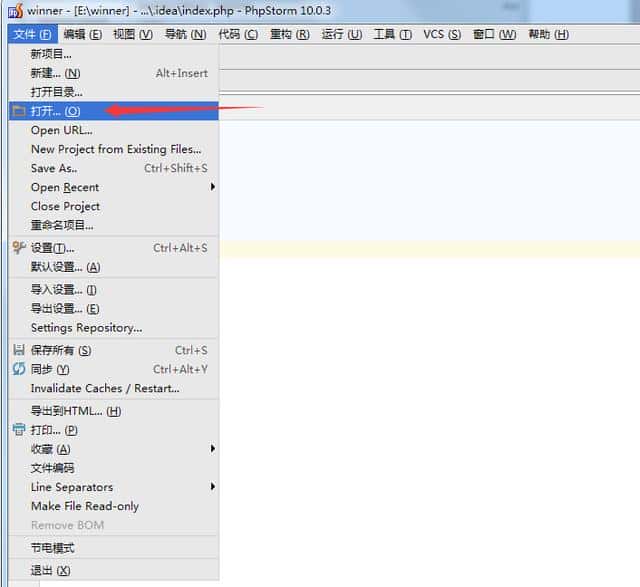Image resolution: width=640 pixels, height=587 pixels.
Task: Choose 新项目... menu entry
Action: click(x=113, y=54)
